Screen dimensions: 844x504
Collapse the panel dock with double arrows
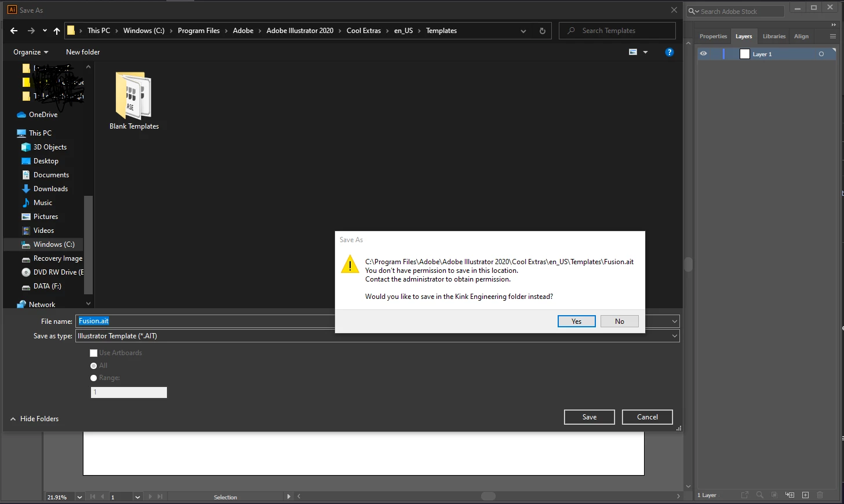(x=834, y=25)
